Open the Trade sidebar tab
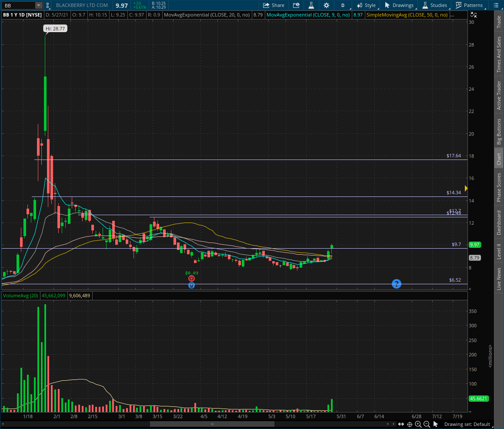This screenshot has height=429, width=504. pyautogui.click(x=499, y=22)
